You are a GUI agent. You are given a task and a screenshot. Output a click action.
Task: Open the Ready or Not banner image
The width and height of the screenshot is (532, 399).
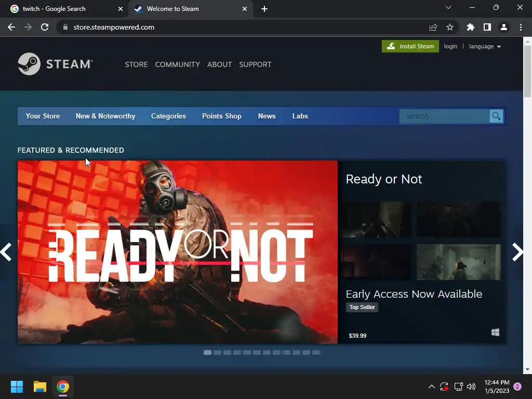point(178,252)
